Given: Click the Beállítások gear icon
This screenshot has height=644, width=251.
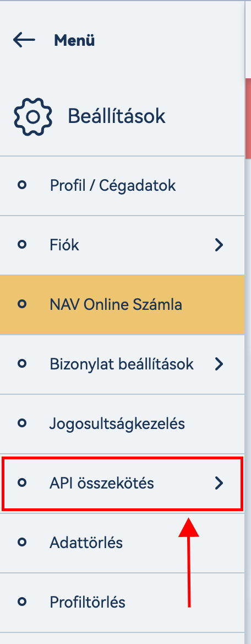Looking at the screenshot, I should pos(33,117).
